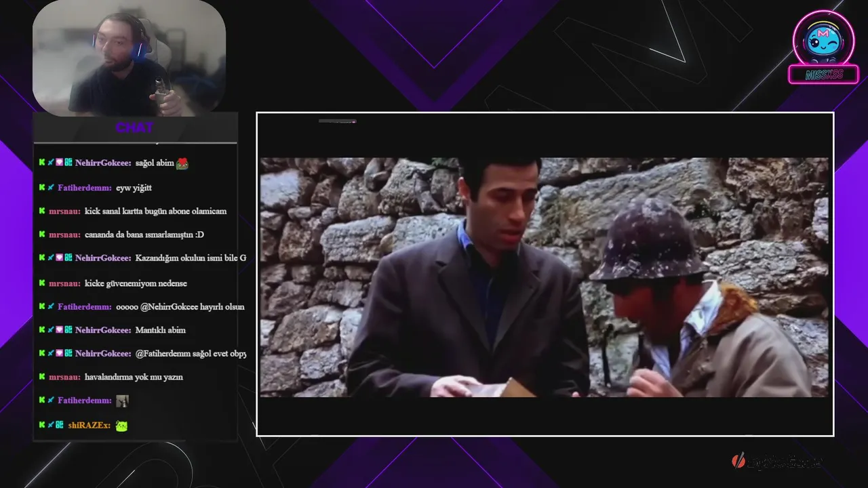Open shiRAZEx username in chat

[x=89, y=426]
